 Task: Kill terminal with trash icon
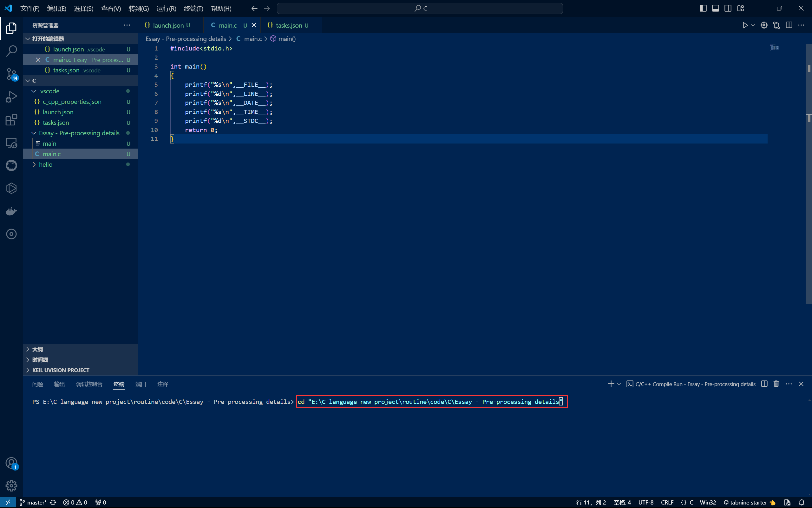776,384
